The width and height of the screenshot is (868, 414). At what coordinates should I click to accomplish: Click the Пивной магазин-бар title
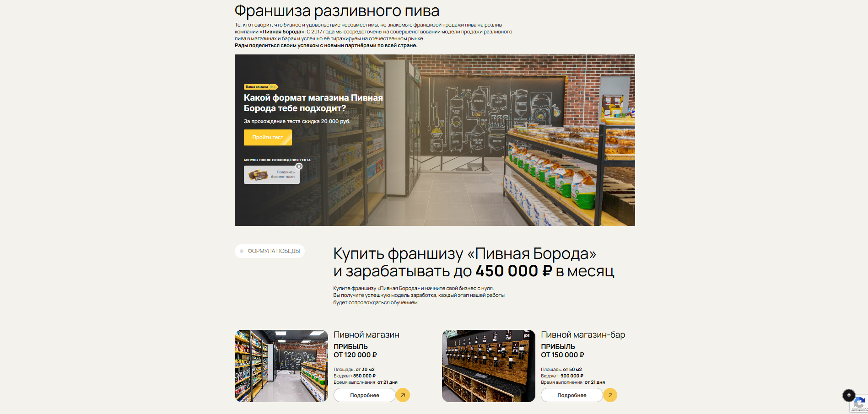[583, 335]
